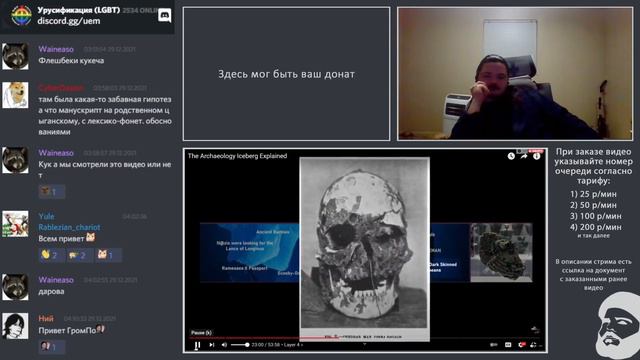The width and height of the screenshot is (640, 360).
Task: Expand the "Layer 4" chapter list
Action: tap(294, 345)
